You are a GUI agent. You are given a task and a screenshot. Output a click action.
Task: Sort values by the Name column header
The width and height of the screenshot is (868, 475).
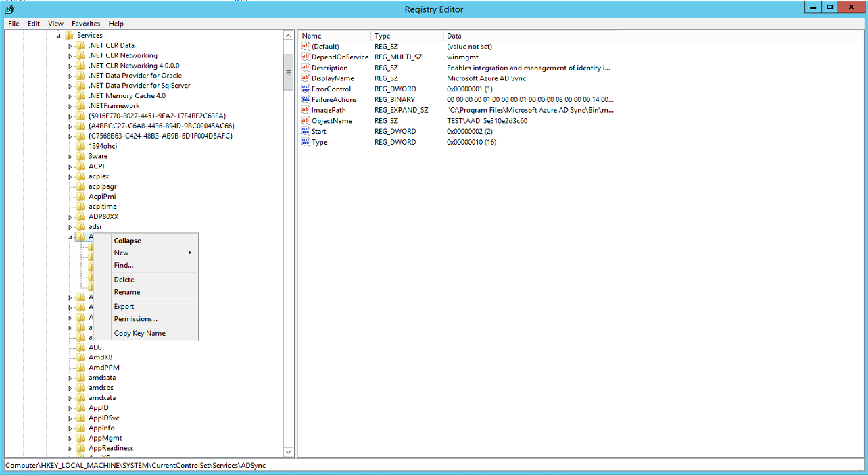[x=335, y=36]
